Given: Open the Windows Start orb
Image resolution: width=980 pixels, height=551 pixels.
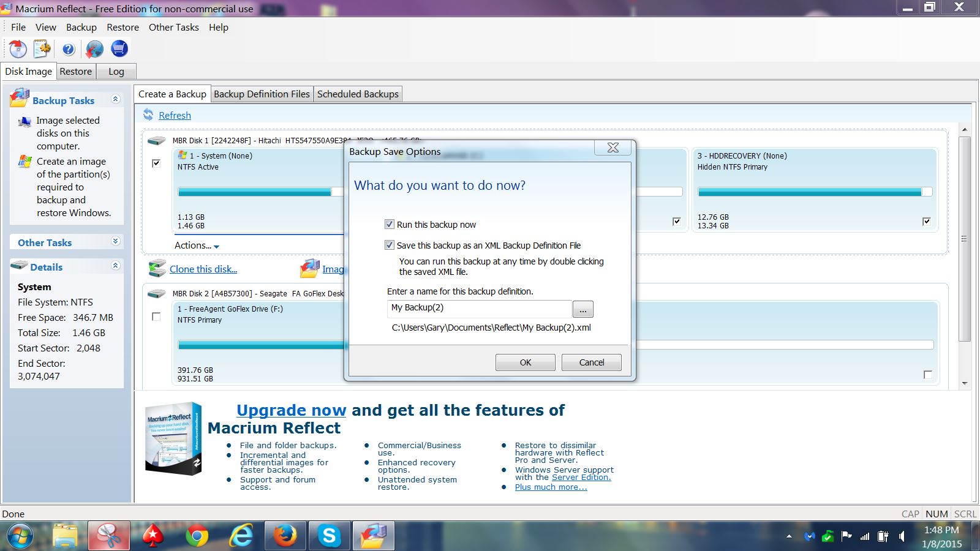Looking at the screenshot, I should pyautogui.click(x=20, y=536).
